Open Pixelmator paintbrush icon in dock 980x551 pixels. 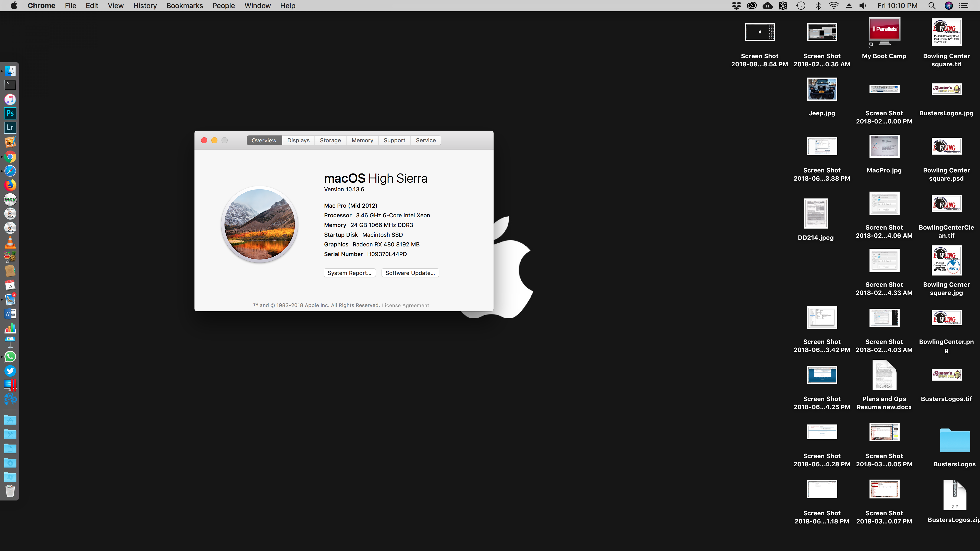tap(10, 142)
